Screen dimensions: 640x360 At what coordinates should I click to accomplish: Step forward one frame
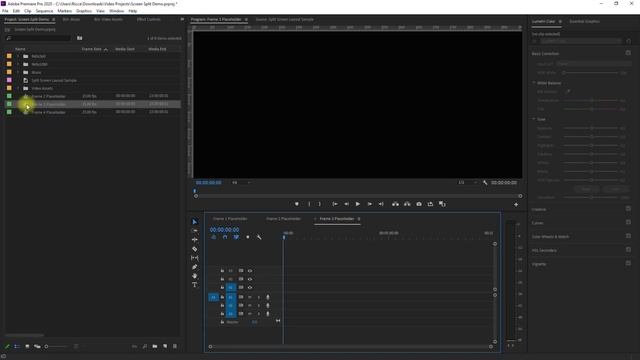[x=369, y=204]
